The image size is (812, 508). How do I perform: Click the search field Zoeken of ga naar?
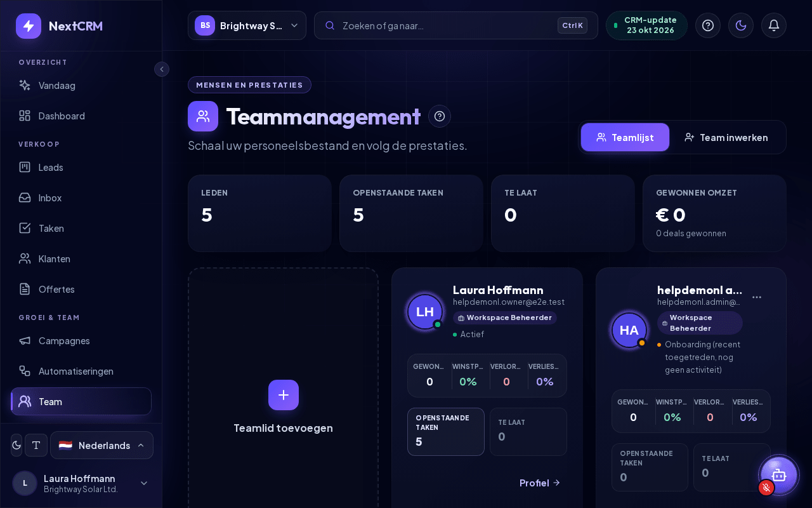455,25
